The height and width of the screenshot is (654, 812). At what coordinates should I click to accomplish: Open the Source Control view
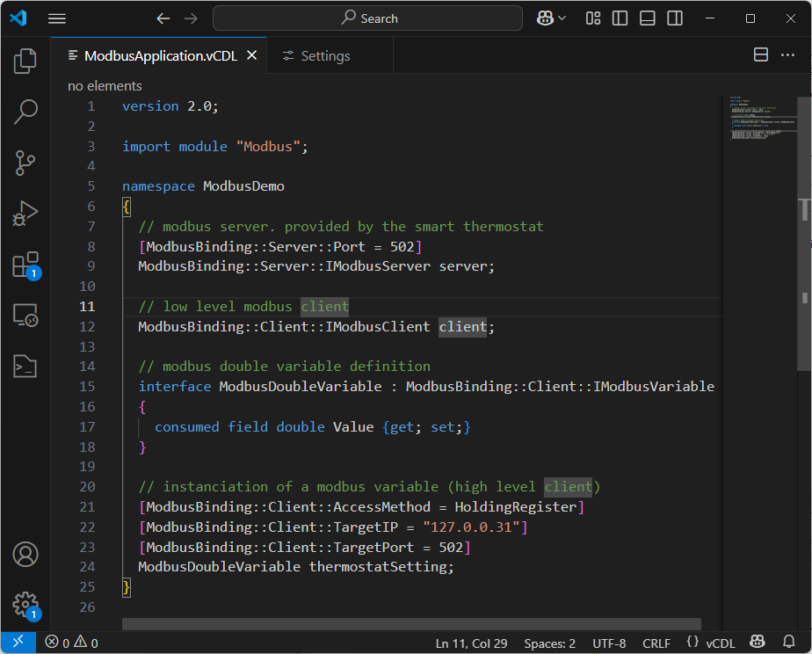tap(25, 163)
